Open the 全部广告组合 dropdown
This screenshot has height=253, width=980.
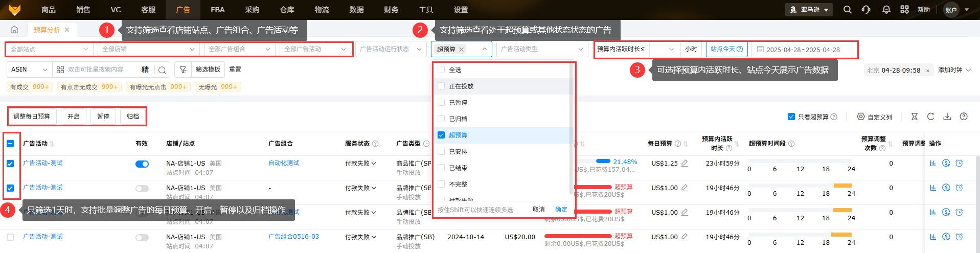tap(239, 49)
